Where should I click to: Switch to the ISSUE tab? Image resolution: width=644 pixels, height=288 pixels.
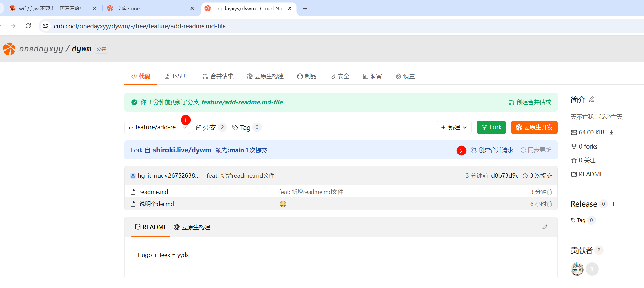[x=177, y=76]
